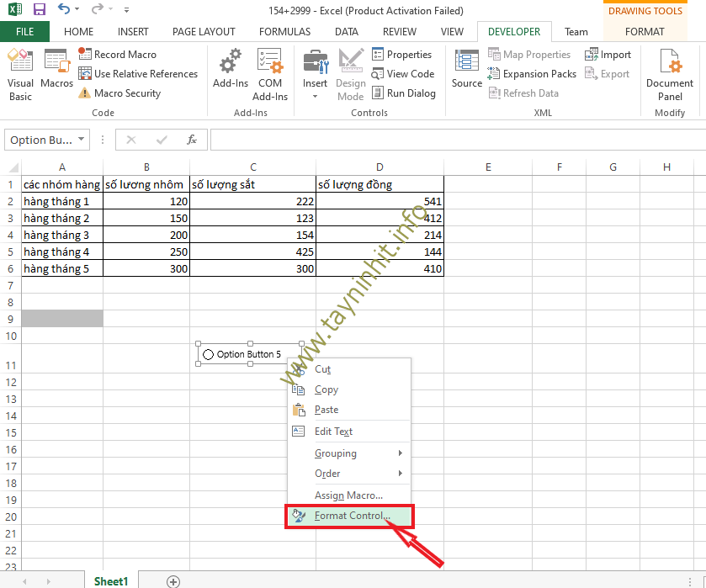706x588 pixels.
Task: Switch to the Page Layout tab
Action: click(204, 32)
